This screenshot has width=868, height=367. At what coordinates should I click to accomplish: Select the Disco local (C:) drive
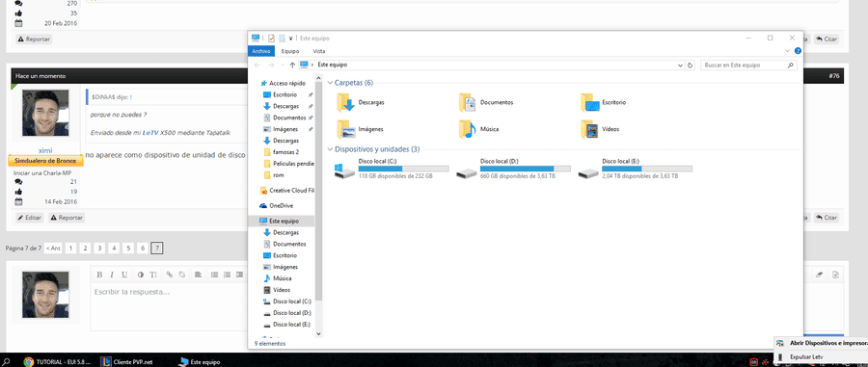click(x=392, y=169)
